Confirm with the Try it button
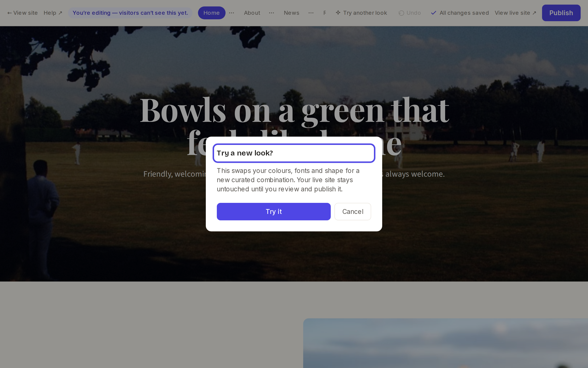The image size is (588, 368). [x=274, y=212]
